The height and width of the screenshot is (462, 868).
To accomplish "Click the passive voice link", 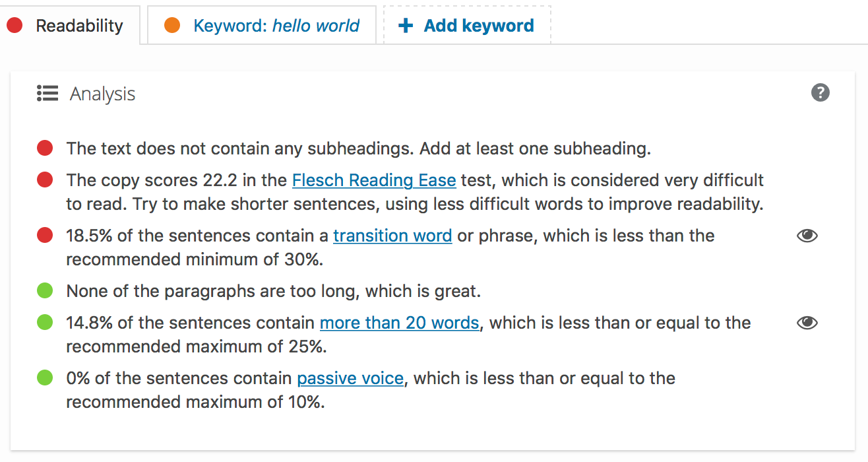I will [x=350, y=378].
